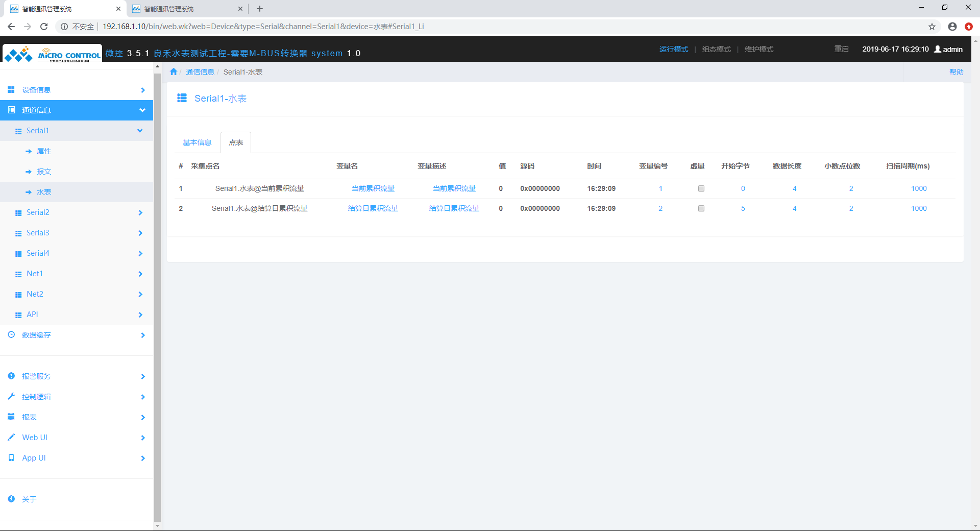Select the 点表 tab

[236, 142]
